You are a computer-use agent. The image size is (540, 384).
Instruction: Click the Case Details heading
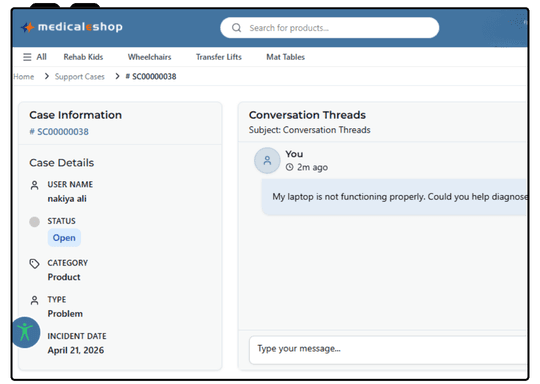(x=62, y=163)
